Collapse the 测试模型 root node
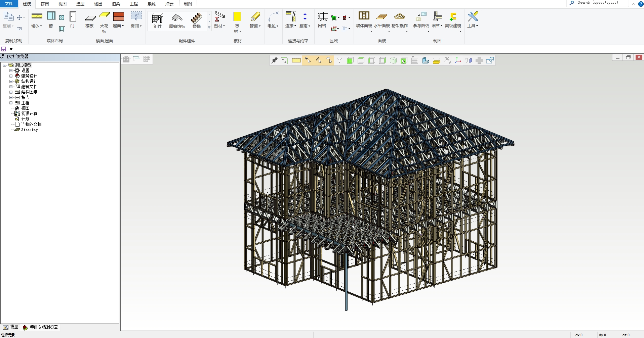 (x=4, y=65)
